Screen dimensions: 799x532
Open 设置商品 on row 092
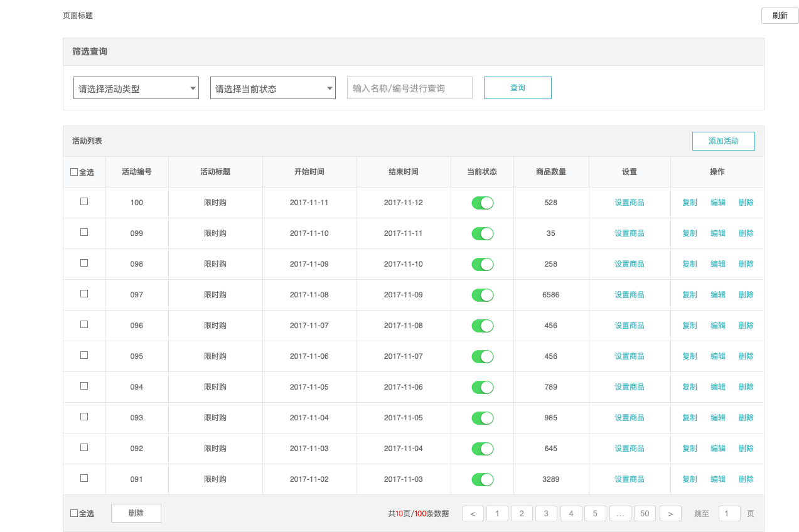coord(629,448)
